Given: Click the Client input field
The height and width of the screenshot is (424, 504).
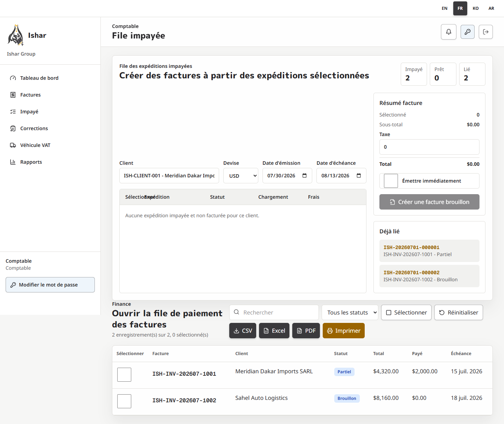Looking at the screenshot, I should click(x=169, y=176).
